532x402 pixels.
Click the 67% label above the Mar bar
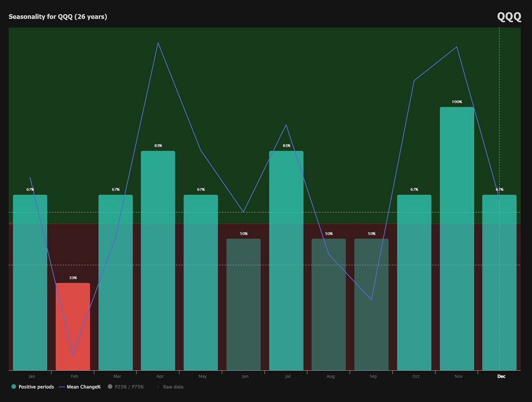tap(116, 189)
